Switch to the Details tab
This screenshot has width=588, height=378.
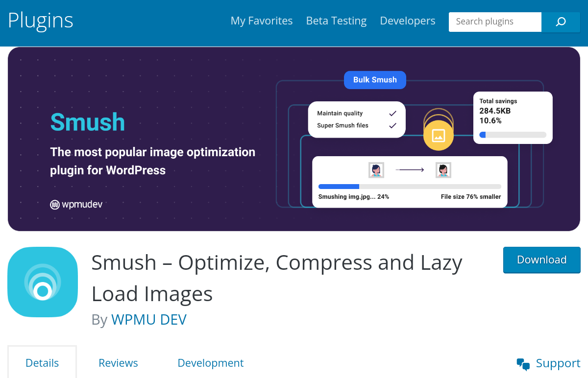[42, 363]
